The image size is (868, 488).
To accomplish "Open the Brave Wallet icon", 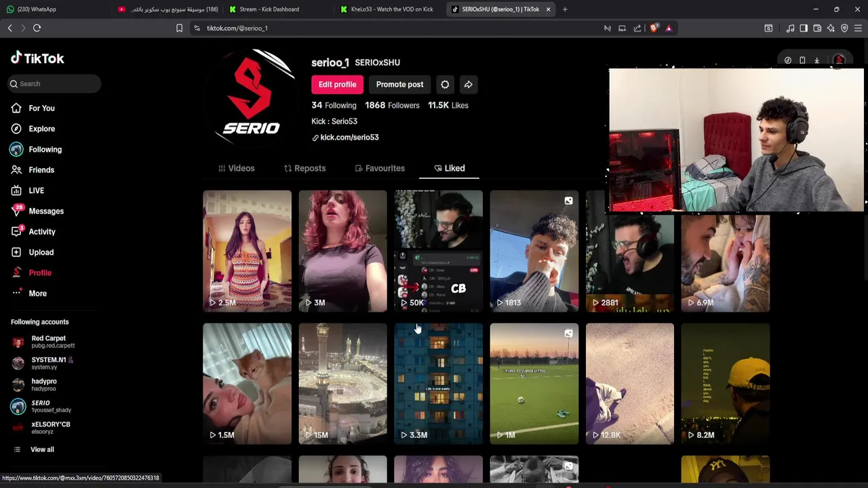I will (x=817, y=28).
